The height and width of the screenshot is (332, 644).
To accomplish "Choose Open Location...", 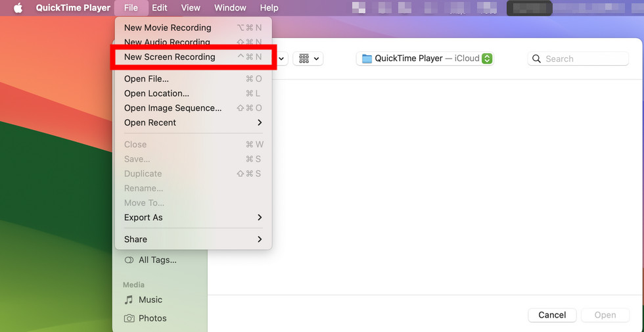I will 193,93.
